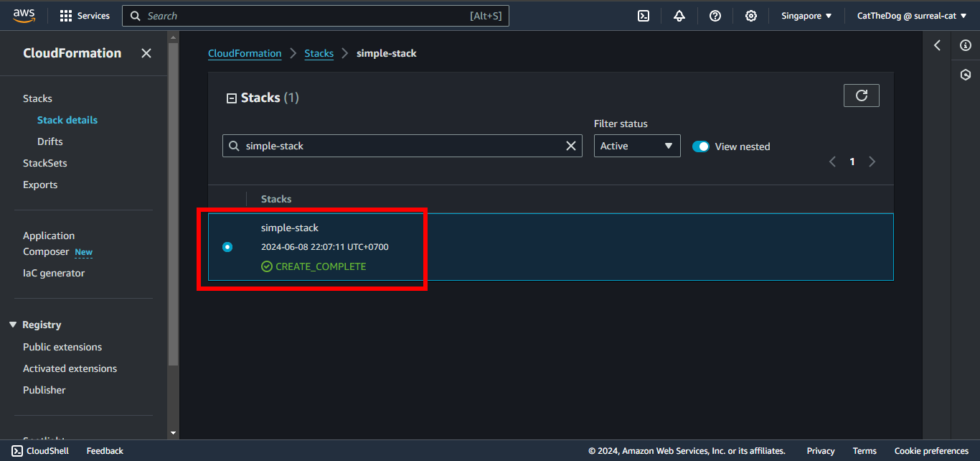The image size is (980, 461).
Task: Open the Filter status dropdown
Action: pyautogui.click(x=637, y=146)
